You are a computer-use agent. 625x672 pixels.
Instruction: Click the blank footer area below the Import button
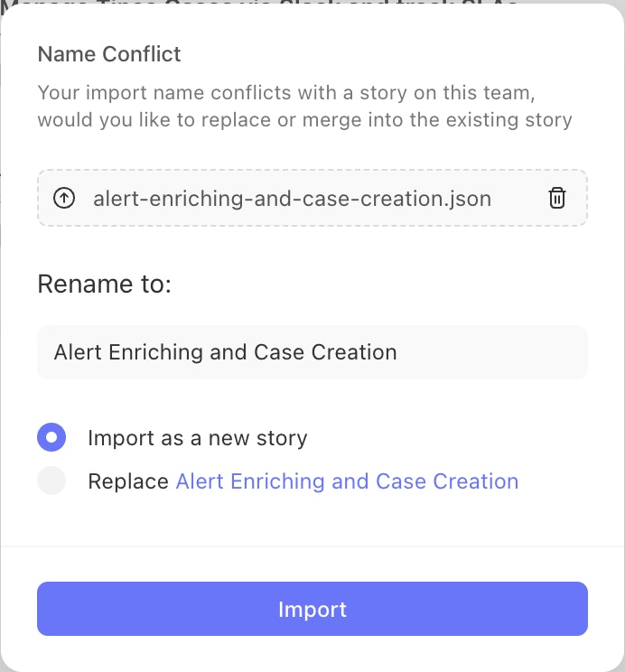(312, 654)
